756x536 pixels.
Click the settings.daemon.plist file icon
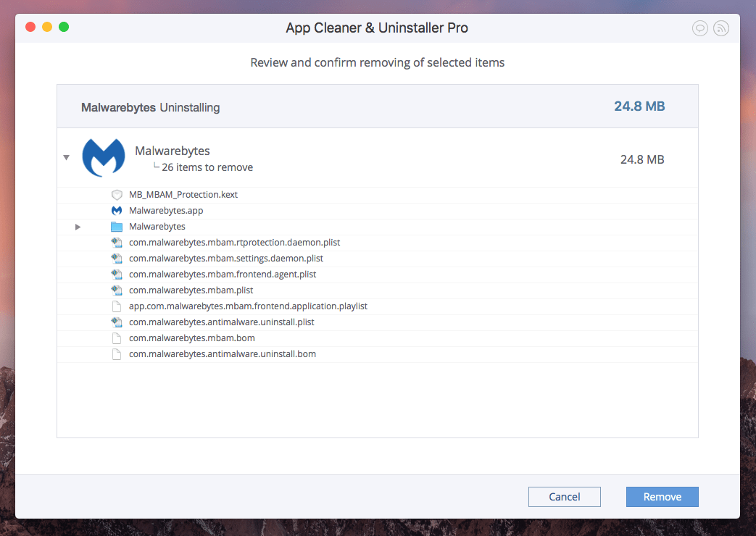[x=117, y=259]
